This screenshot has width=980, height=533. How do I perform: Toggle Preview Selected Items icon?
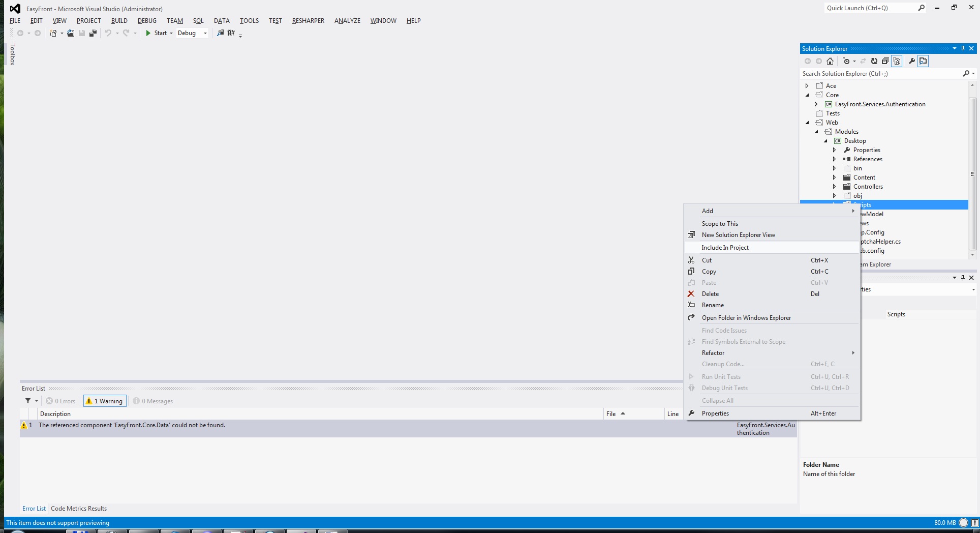click(x=923, y=61)
